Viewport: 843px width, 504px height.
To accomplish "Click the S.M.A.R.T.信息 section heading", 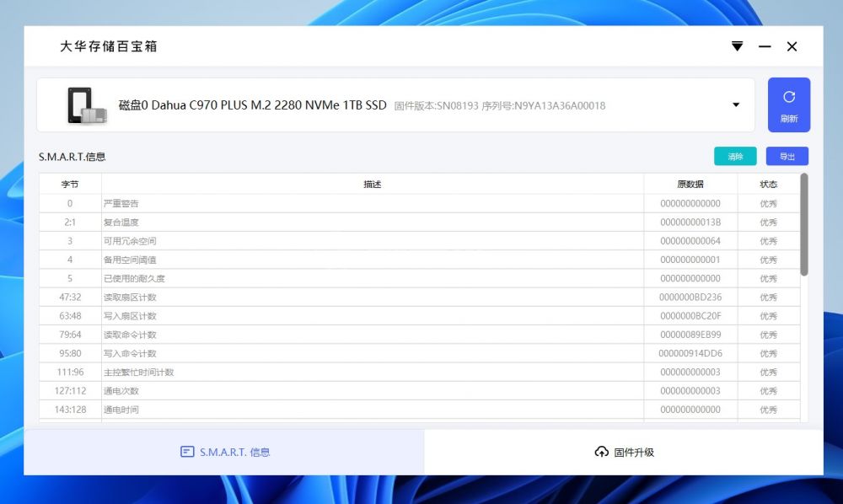I will click(x=72, y=157).
